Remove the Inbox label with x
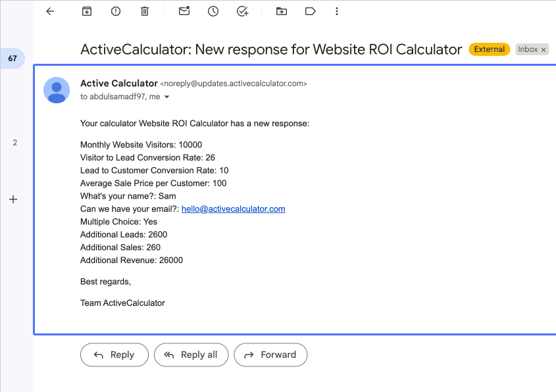Image resolution: width=556 pixels, height=392 pixels. pos(543,49)
